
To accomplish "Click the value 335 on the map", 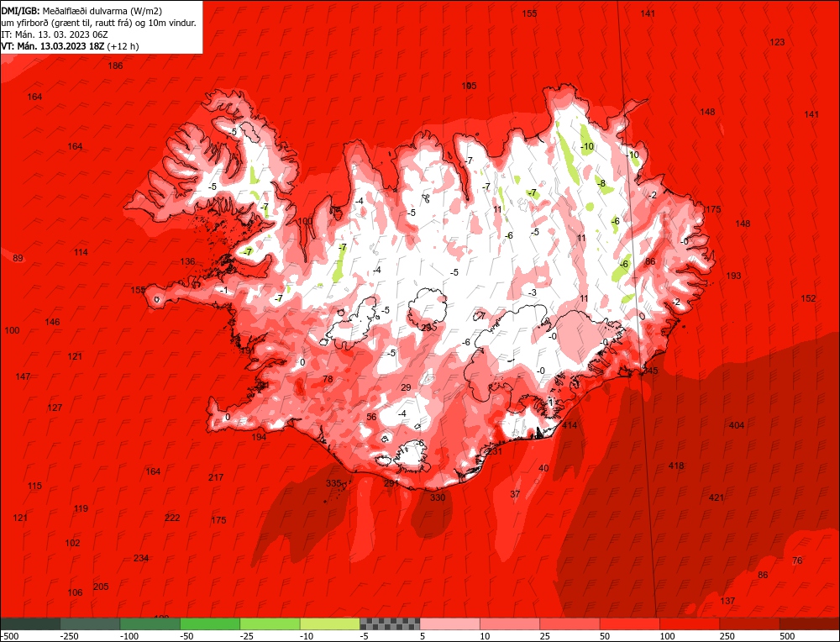I will pos(333,483).
